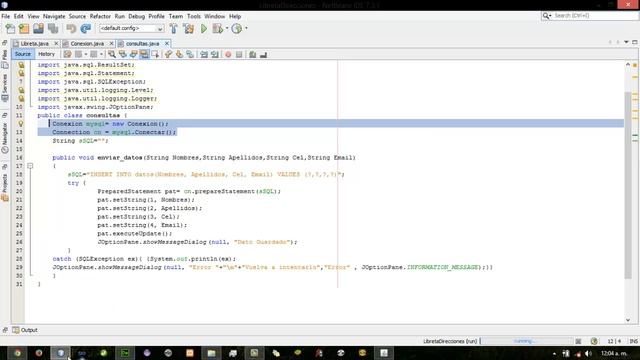Close the consultas.java tab
The image size is (640, 360).
167,44
